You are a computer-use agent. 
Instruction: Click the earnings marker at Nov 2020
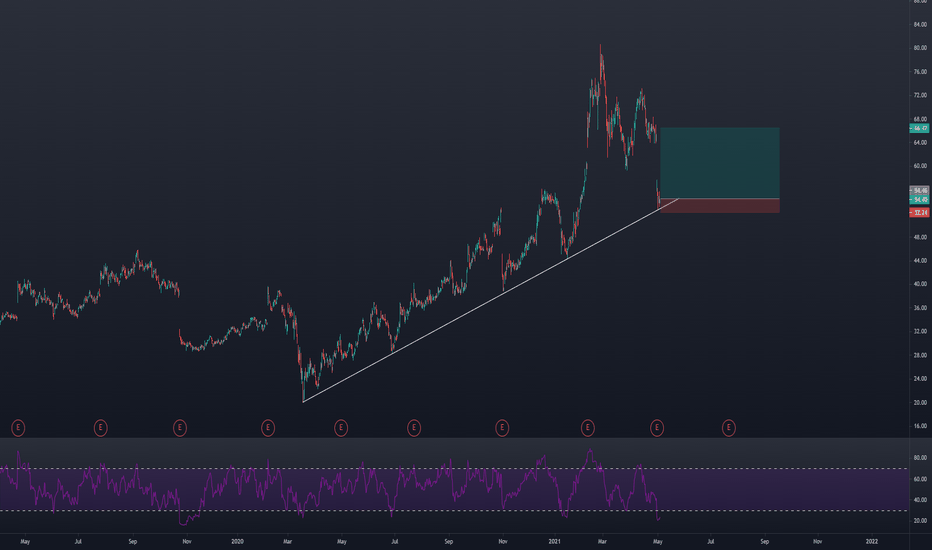pyautogui.click(x=502, y=428)
